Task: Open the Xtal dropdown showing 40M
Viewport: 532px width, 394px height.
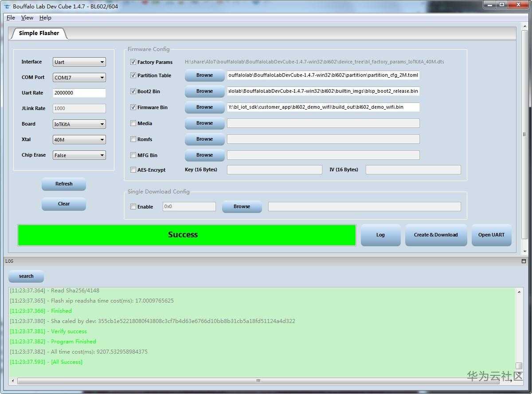Action: point(79,140)
